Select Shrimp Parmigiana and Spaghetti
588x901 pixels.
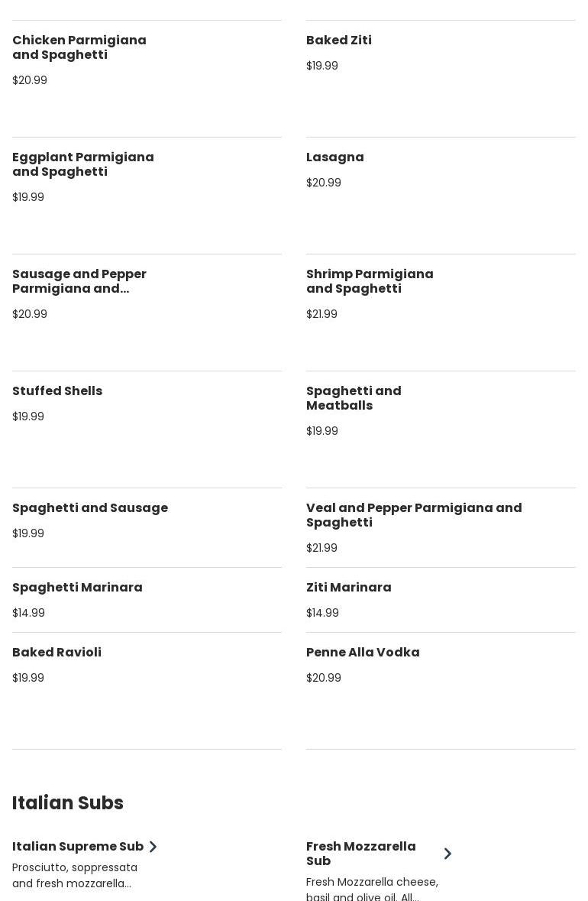tap(370, 281)
